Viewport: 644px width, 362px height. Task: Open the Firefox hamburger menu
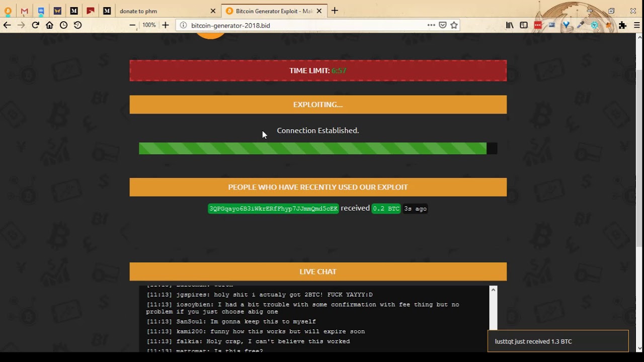[637, 25]
